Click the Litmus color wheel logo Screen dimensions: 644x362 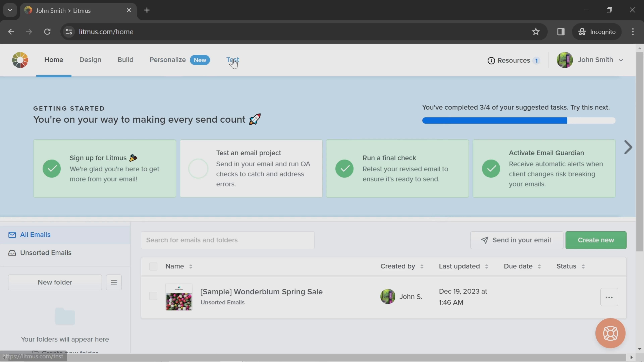coord(20,60)
